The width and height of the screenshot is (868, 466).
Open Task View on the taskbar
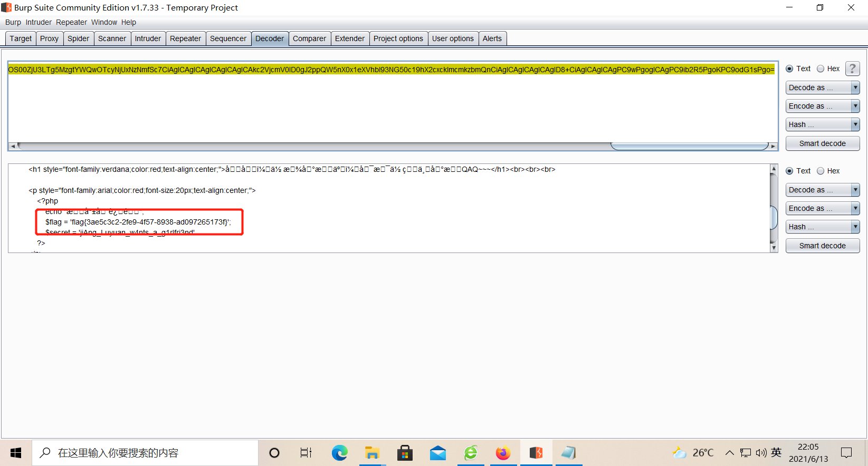[306, 453]
